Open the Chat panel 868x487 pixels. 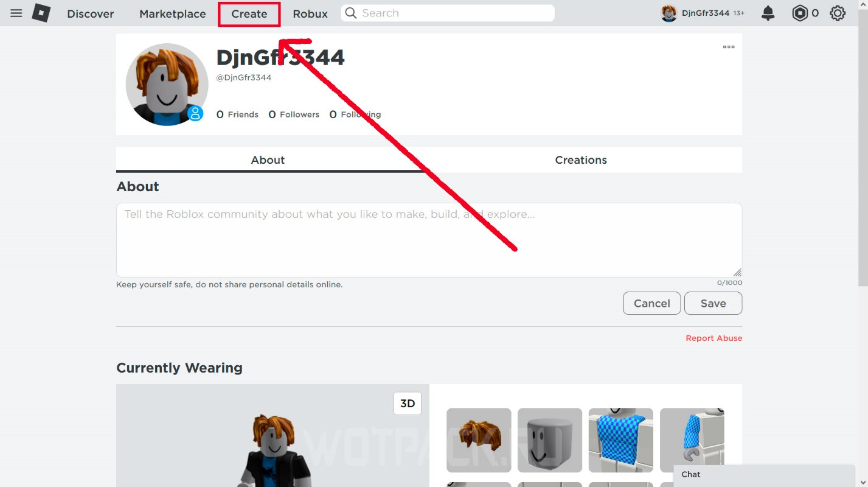(x=764, y=475)
